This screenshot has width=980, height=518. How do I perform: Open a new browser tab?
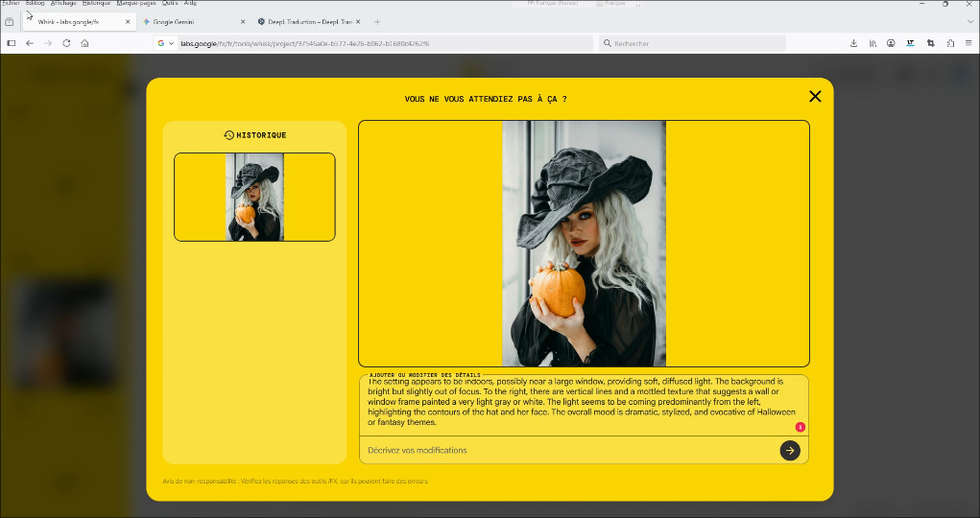pos(377,21)
